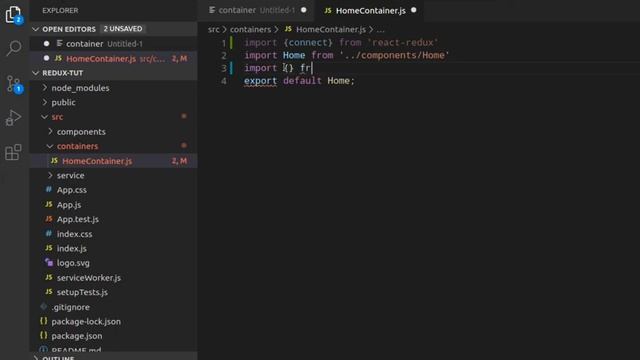The width and height of the screenshot is (640, 360).
Task: Open setupTests.js file
Action: tap(82, 292)
